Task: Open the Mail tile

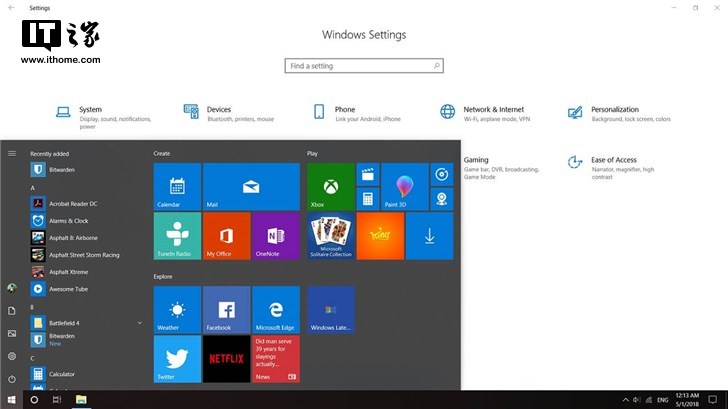Action: tap(251, 187)
